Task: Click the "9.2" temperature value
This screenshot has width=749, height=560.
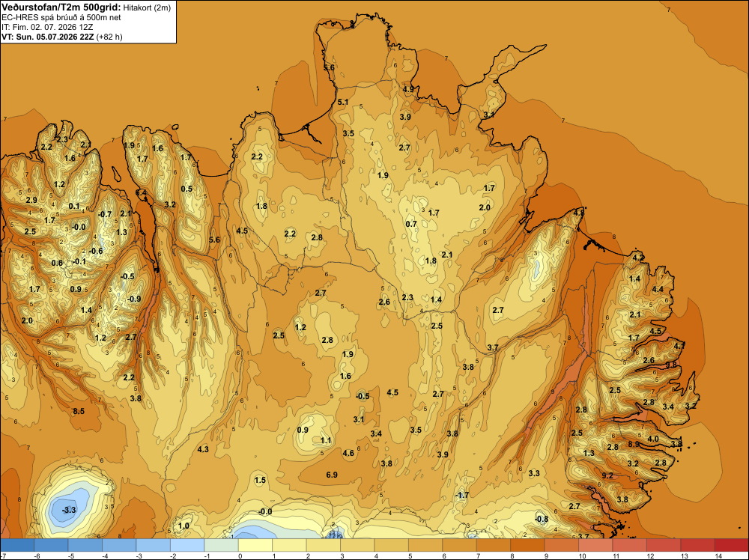Action: point(607,475)
